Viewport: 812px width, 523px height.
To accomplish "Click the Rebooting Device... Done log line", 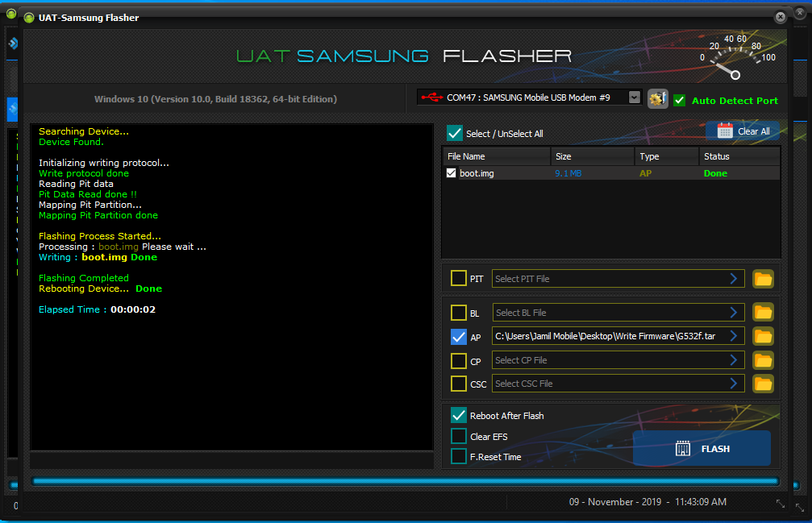I will [x=100, y=288].
